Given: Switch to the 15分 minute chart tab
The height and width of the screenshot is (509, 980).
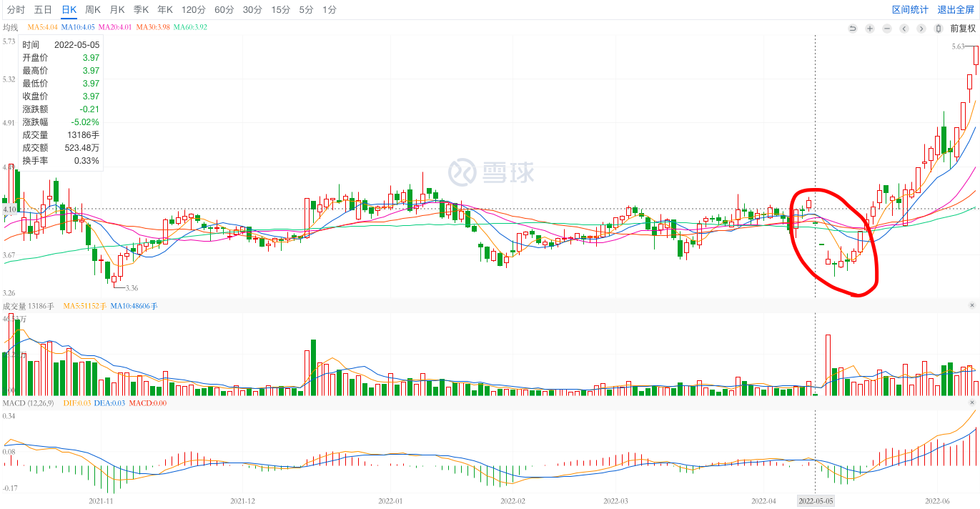Looking at the screenshot, I should [281, 9].
